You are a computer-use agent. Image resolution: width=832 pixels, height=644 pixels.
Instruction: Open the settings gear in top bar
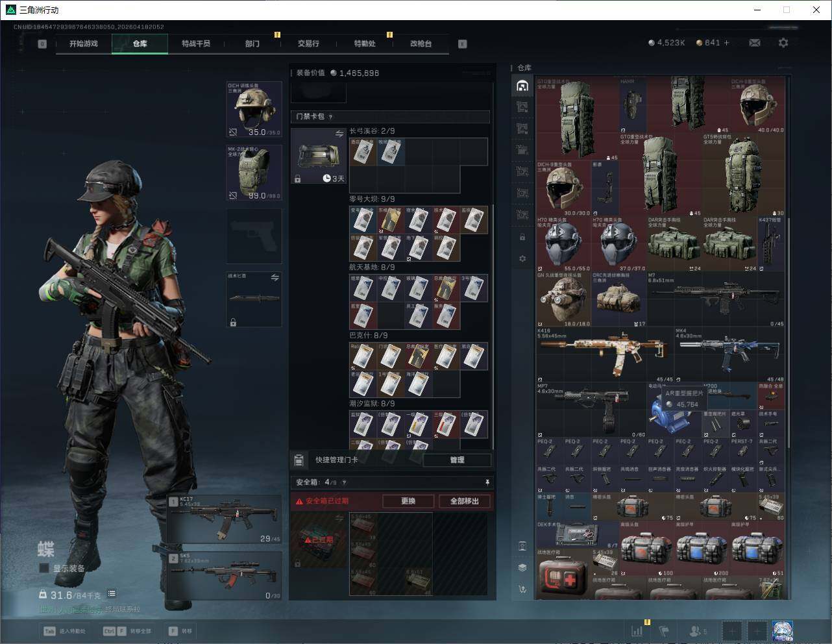click(783, 43)
